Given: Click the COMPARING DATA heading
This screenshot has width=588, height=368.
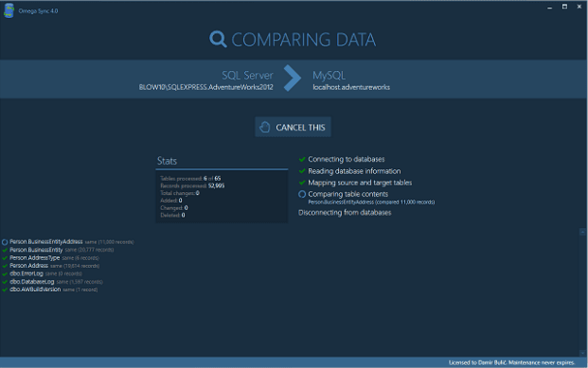Looking at the screenshot, I should coord(303,40).
